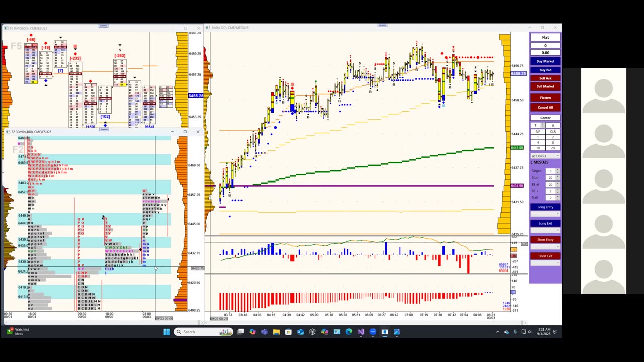The height and width of the screenshot is (362, 644).
Task: Flatten all open positions
Action: (x=545, y=98)
